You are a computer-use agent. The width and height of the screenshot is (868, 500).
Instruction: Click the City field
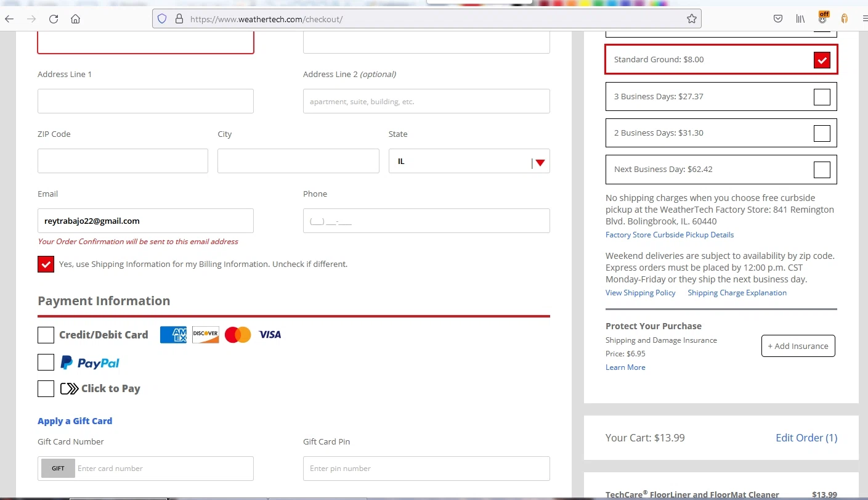tap(298, 161)
